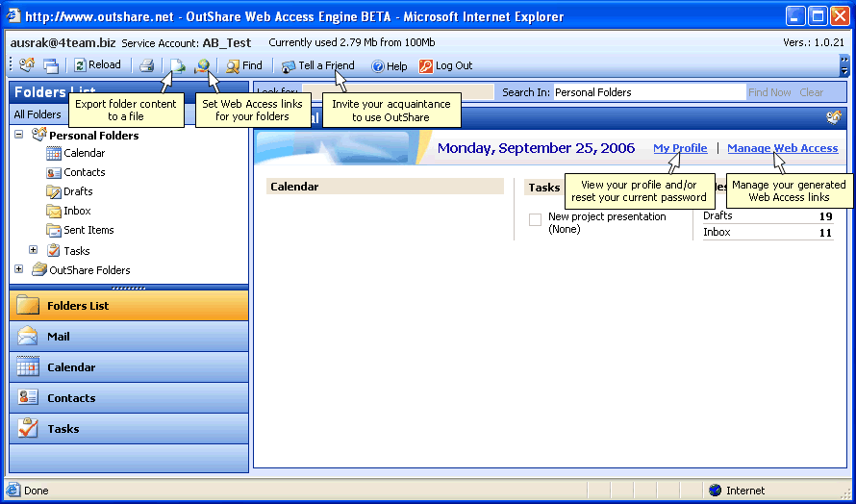The image size is (856, 504).
Task: Collapse the Personal Folders tree node
Action: (x=19, y=135)
